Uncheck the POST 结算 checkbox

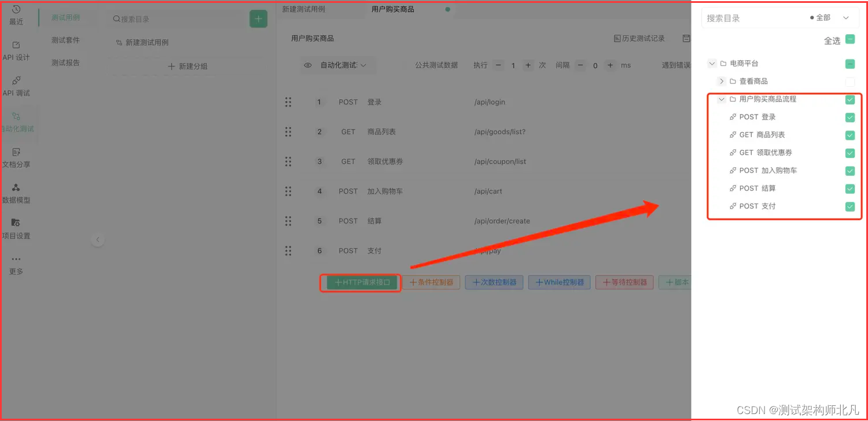point(850,189)
